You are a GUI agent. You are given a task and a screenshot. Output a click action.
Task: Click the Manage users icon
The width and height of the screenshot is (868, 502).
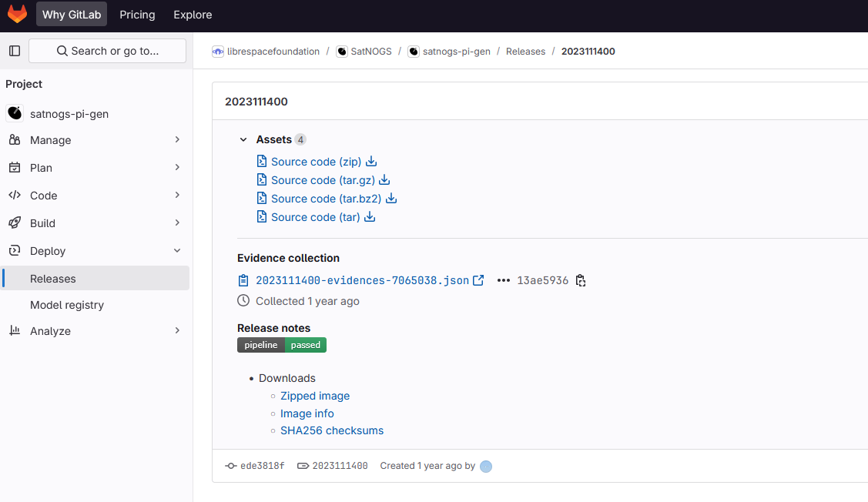pos(15,140)
